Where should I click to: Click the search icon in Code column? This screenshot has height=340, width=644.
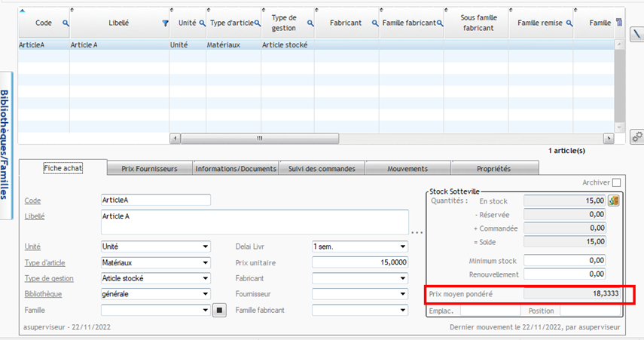point(65,23)
